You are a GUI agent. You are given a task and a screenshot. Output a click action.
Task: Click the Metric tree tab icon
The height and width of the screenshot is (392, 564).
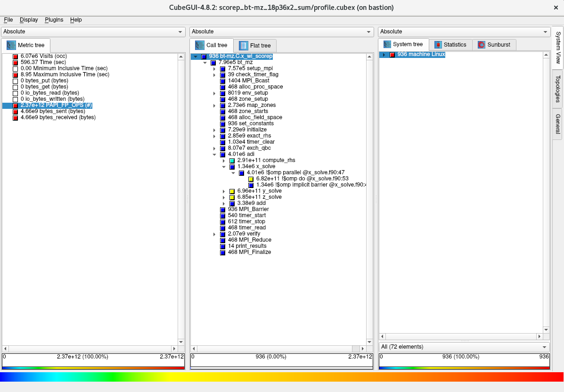[x=11, y=45]
